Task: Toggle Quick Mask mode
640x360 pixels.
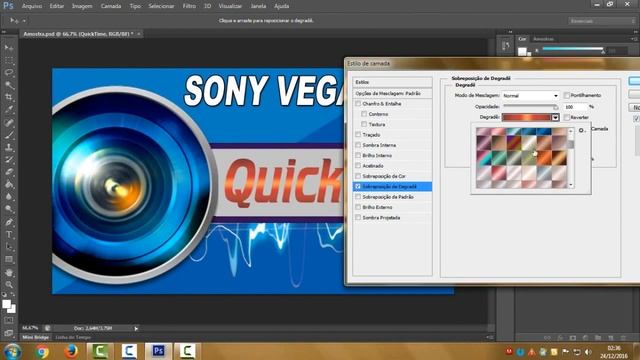Action: (x=9, y=321)
